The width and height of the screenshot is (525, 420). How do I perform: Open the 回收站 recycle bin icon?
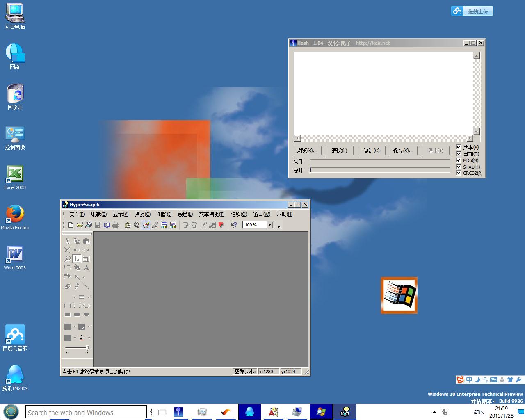pos(15,97)
